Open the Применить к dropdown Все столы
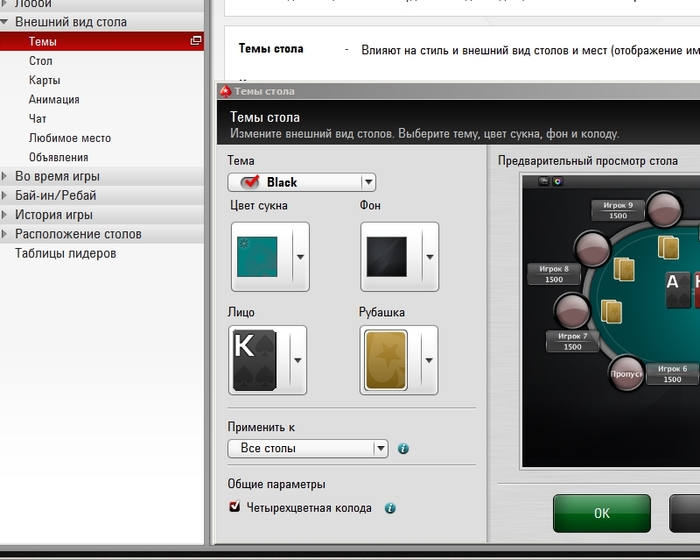 [x=308, y=448]
